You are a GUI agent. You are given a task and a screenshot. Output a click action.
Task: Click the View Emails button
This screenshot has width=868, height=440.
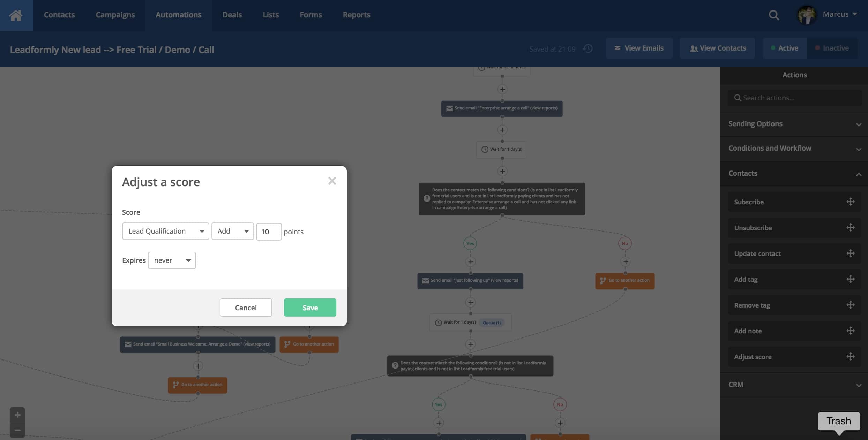[x=639, y=48]
